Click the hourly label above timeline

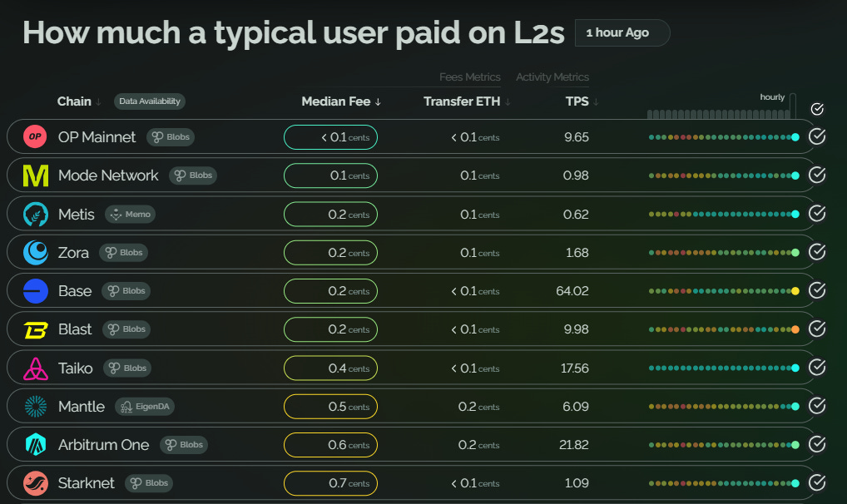click(x=772, y=97)
